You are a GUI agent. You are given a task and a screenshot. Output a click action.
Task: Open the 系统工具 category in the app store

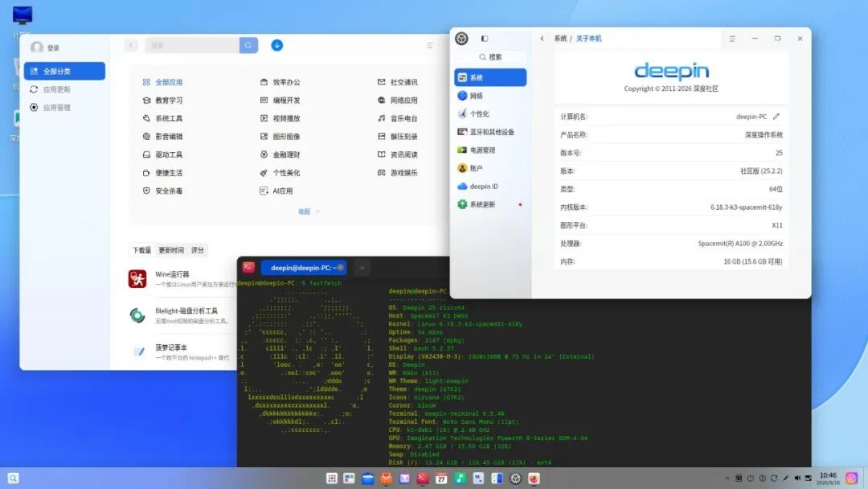pyautogui.click(x=162, y=118)
